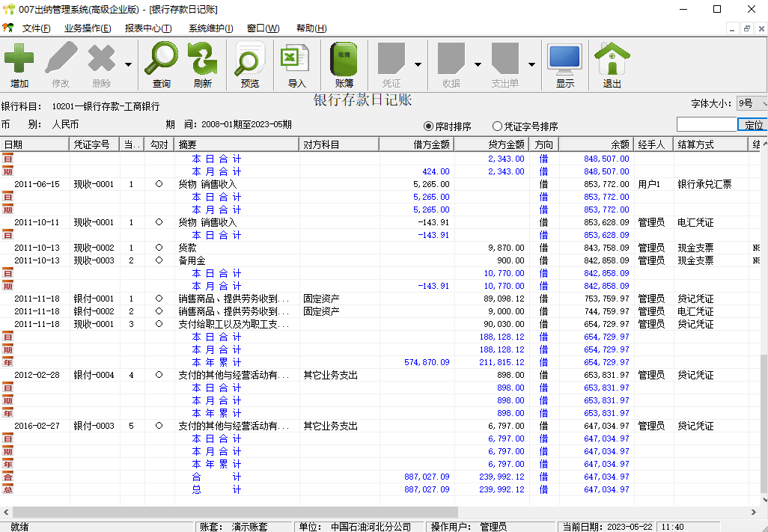Click the 摘要 column header
The width and height of the screenshot is (768, 532).
(237, 144)
